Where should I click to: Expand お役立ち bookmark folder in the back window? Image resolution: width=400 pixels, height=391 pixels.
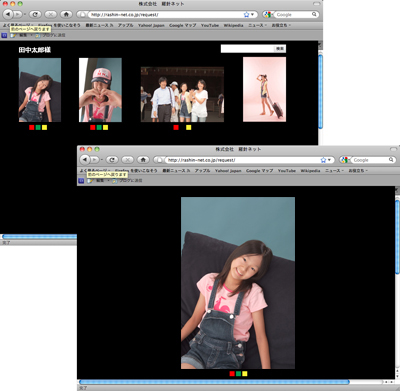[x=281, y=25]
